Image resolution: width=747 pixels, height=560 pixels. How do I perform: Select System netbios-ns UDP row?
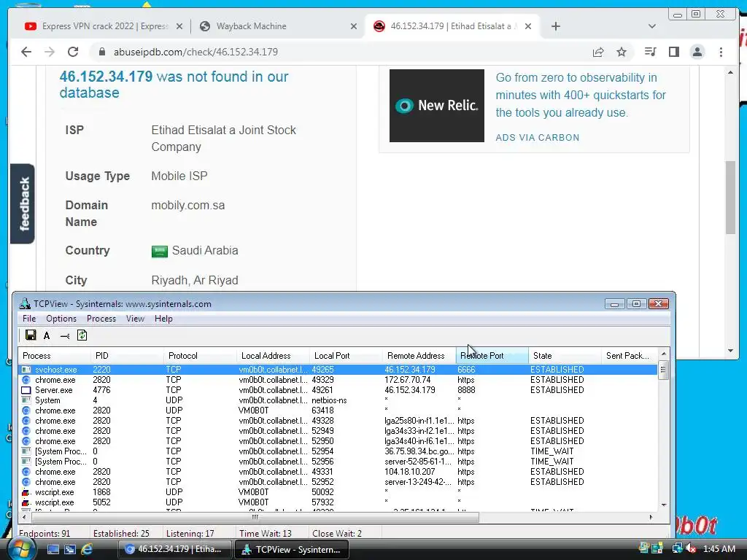coord(338,400)
